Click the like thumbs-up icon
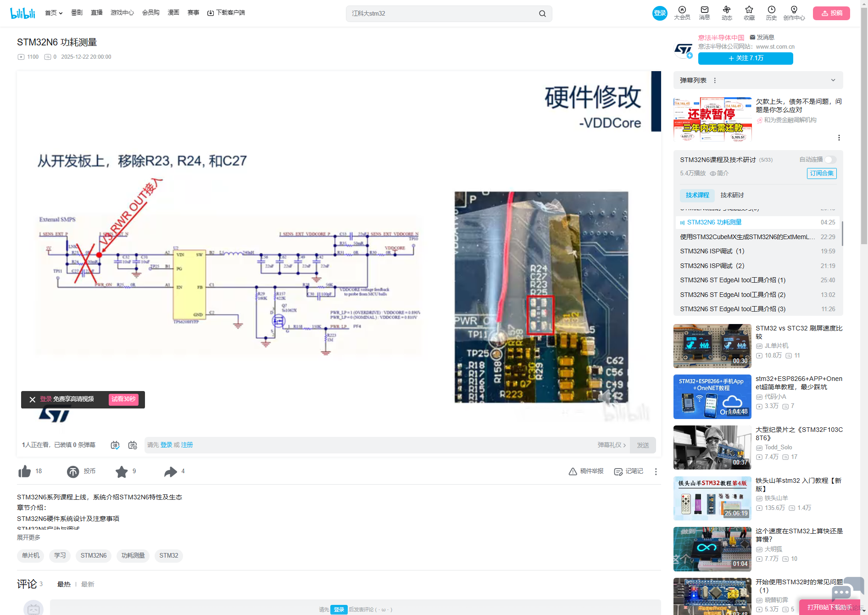868x615 pixels. coord(24,471)
